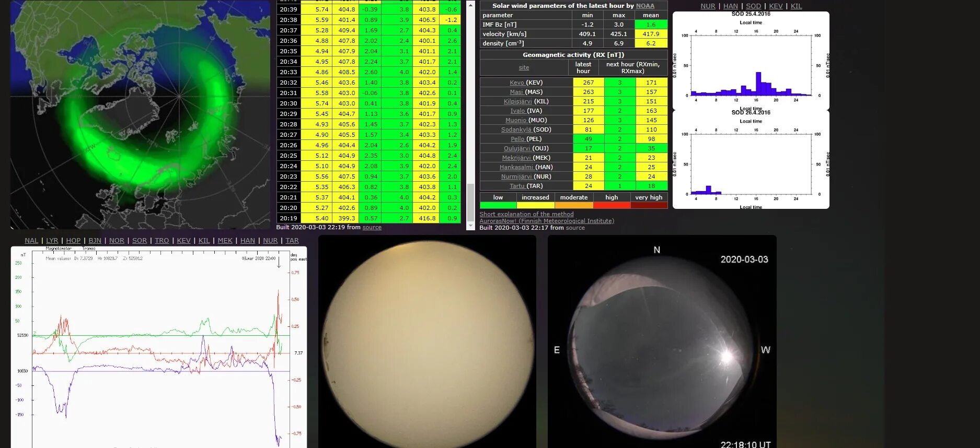The width and height of the screenshot is (980, 448).
Task: Select the TRO magnetometer station link
Action: 162,241
